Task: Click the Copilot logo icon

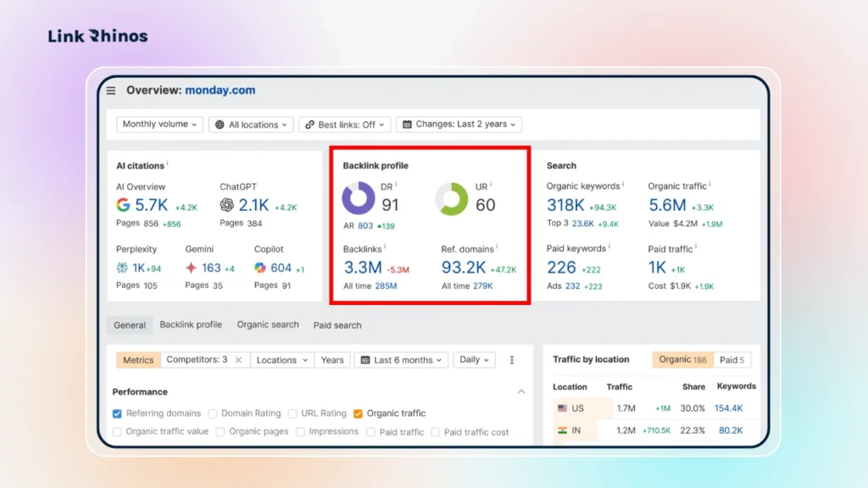Action: pos(260,268)
